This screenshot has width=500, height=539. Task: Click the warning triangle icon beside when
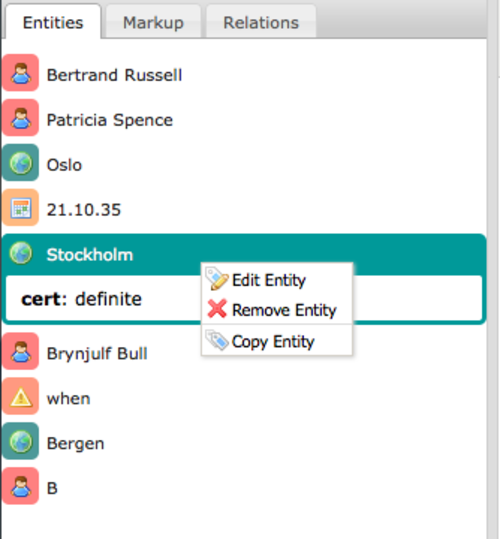point(21,396)
